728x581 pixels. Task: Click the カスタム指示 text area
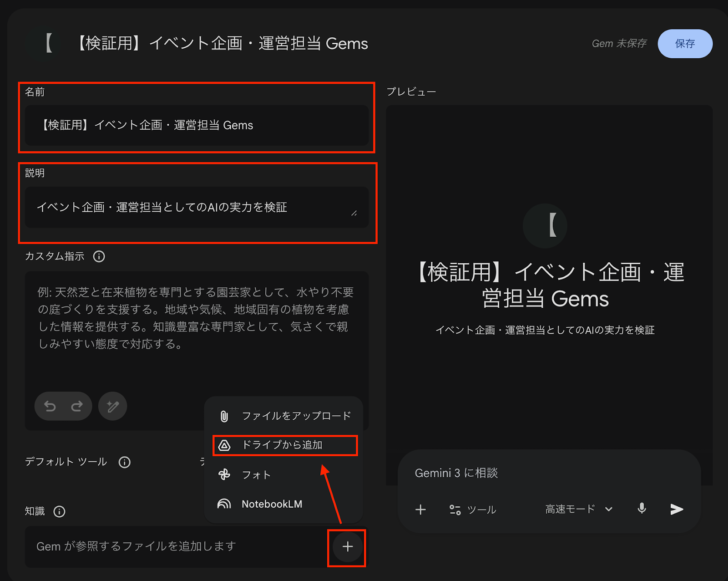(197, 351)
